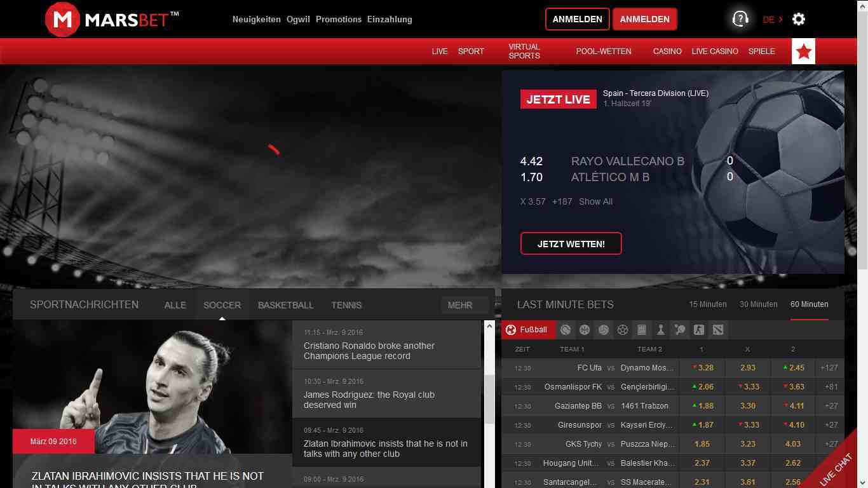Select odds 4.10 in Giresunspor row
Image resolution: width=868 pixels, height=488 pixels.
[793, 424]
